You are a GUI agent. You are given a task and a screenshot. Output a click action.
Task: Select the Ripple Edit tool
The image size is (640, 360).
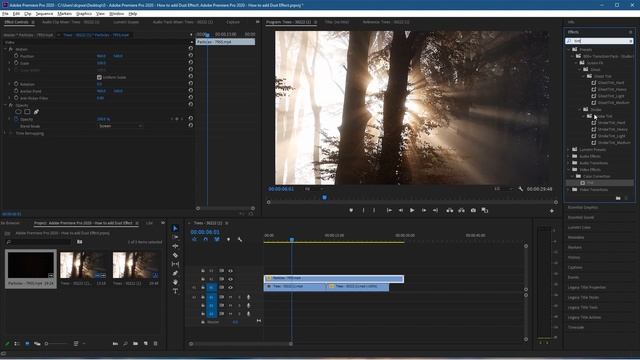(x=175, y=246)
